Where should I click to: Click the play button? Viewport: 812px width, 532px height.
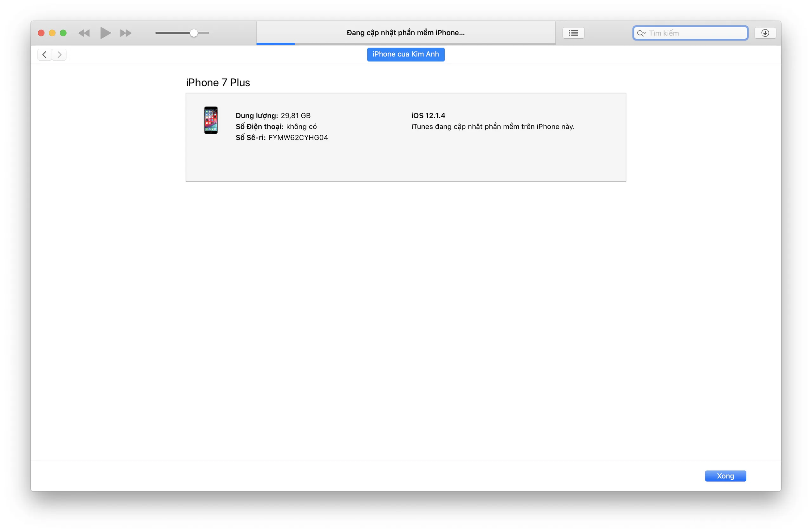click(x=105, y=33)
